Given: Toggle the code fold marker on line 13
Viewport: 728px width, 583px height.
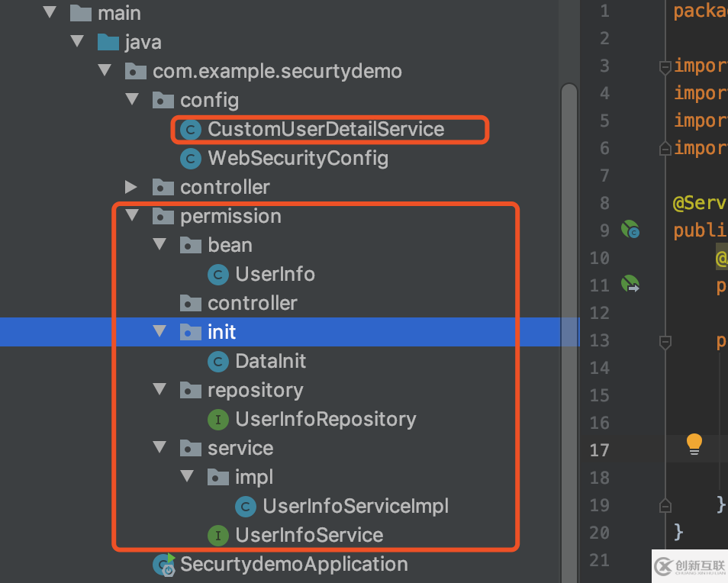Looking at the screenshot, I should click(665, 342).
